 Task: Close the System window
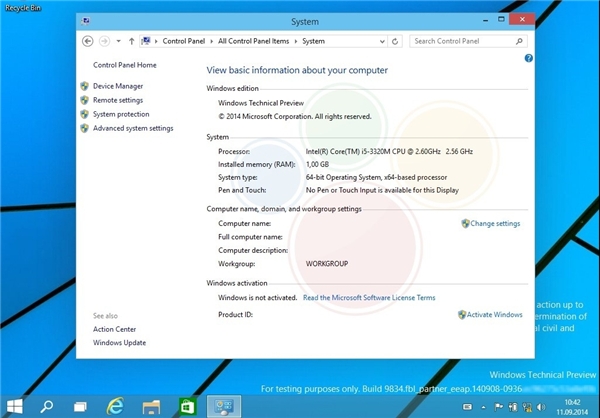pyautogui.click(x=522, y=19)
